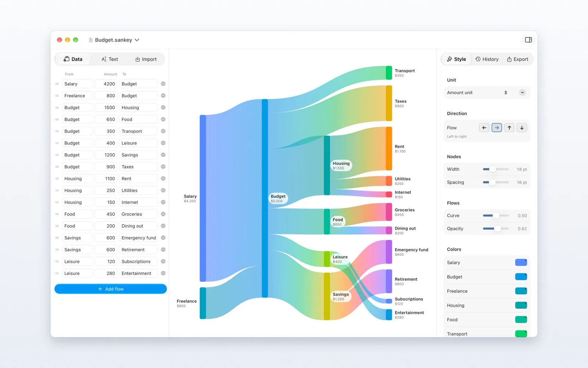Set flow direction to top-to-bottom arrow

click(x=522, y=128)
